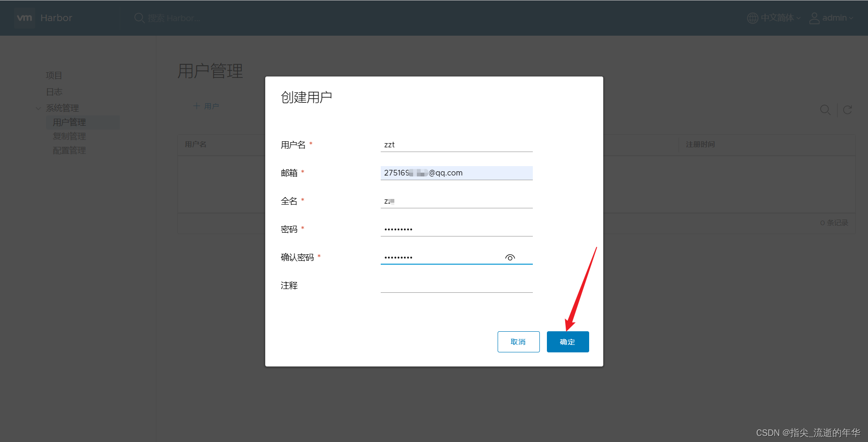868x442 pixels.
Task: Click the 用户管理 page heading
Action: tap(210, 71)
